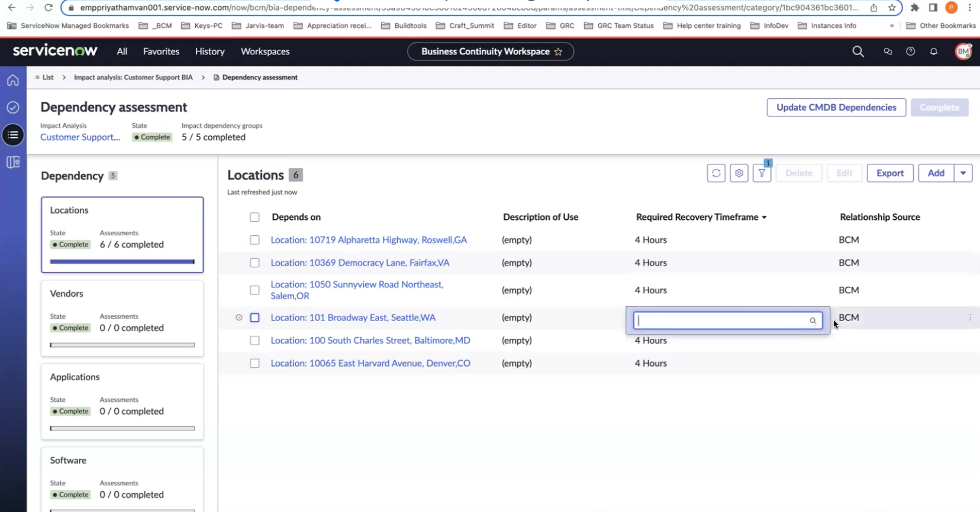
Task: Show more bookmarks with the chevron
Action: (892, 25)
